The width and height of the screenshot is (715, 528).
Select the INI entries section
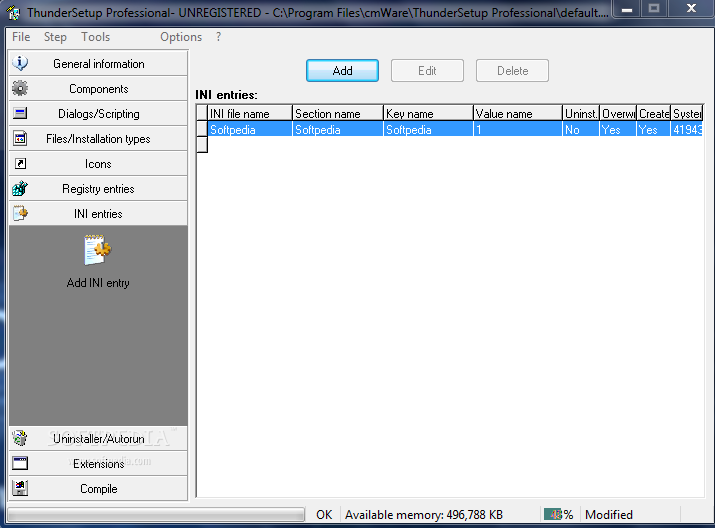coord(98,213)
